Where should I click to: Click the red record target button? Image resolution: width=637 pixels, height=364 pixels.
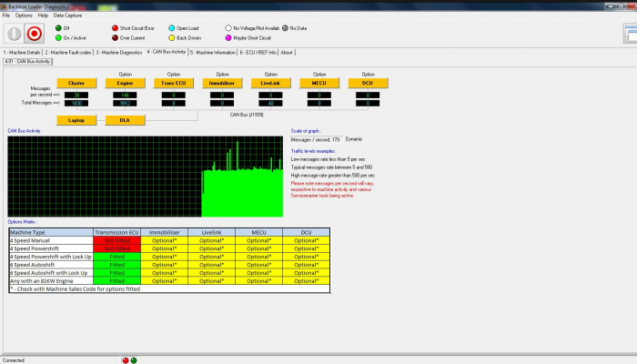35,34
